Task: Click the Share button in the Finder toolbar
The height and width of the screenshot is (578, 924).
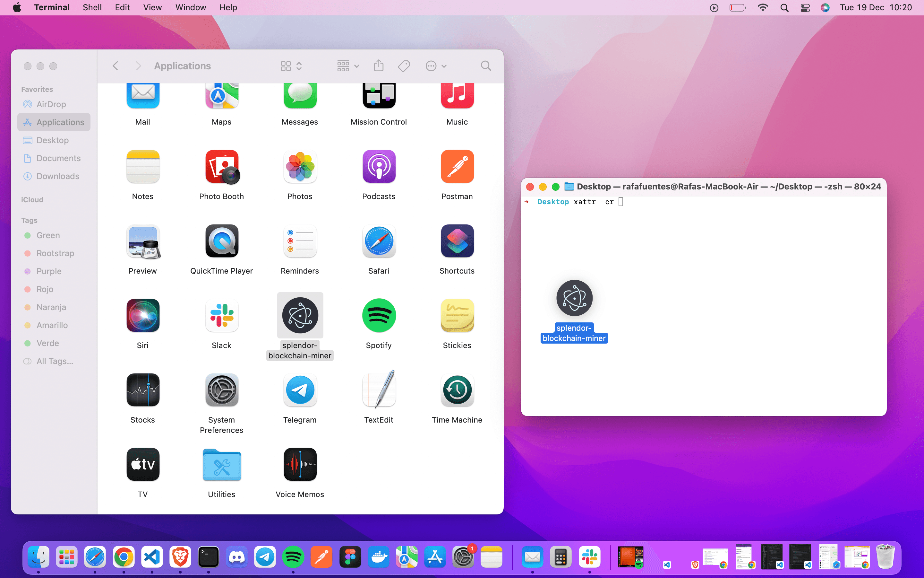Action: [x=378, y=66]
